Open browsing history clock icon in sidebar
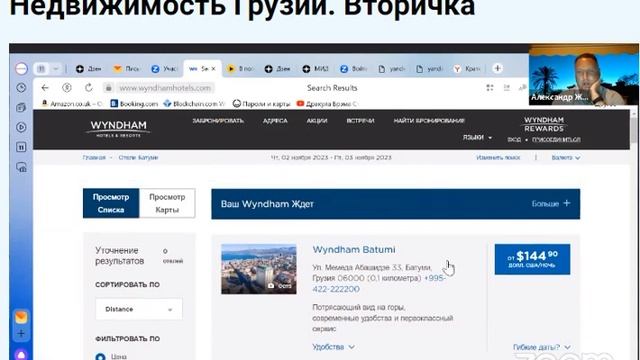640x360 pixels. coord(21,88)
